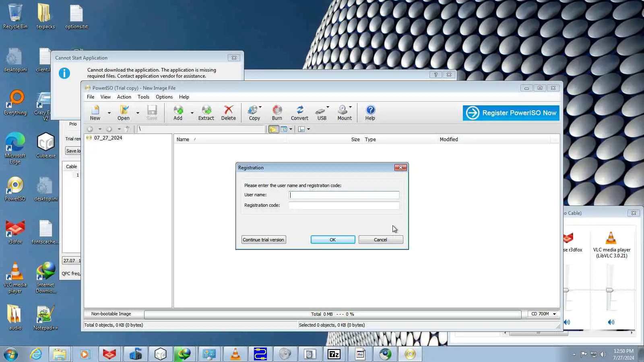Viewport: 644px width, 362px height.
Task: Mute VLC media player in volume mixer
Action: [611, 322]
